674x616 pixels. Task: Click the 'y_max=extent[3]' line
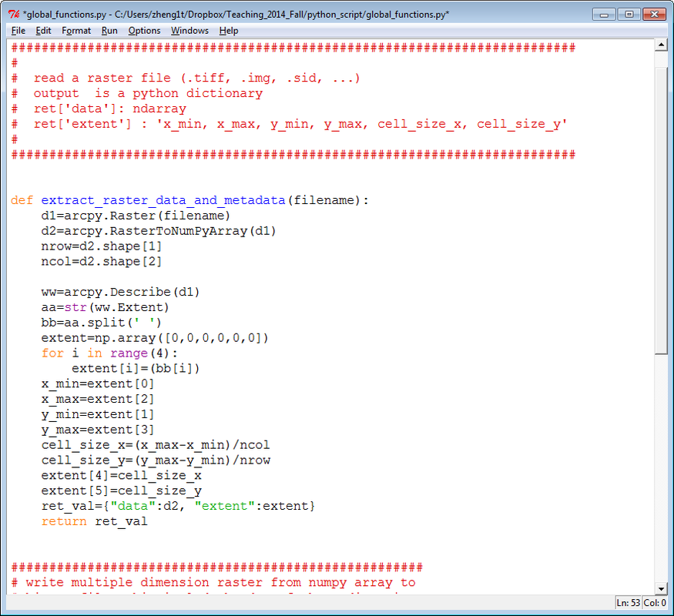tap(98, 430)
